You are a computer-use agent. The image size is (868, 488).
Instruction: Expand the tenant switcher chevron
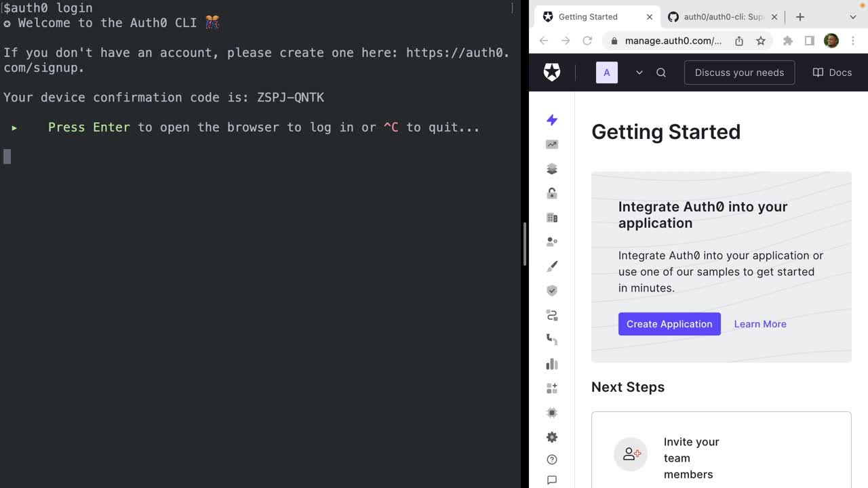(639, 73)
